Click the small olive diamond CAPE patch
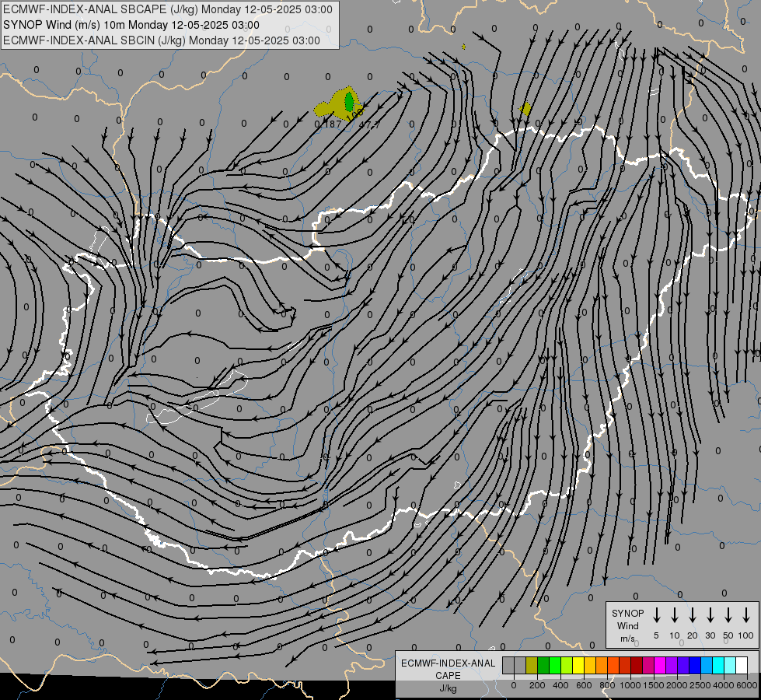This screenshot has height=700, width=761. coord(525,109)
